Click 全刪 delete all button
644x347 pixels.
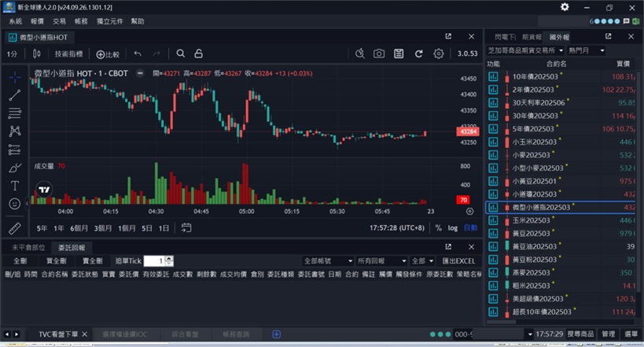click(20, 261)
